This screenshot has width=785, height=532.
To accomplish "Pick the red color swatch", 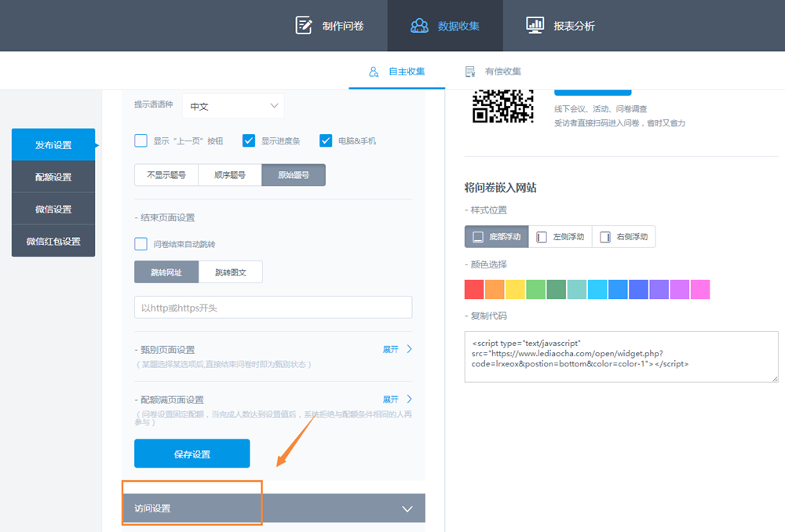I will [474, 290].
